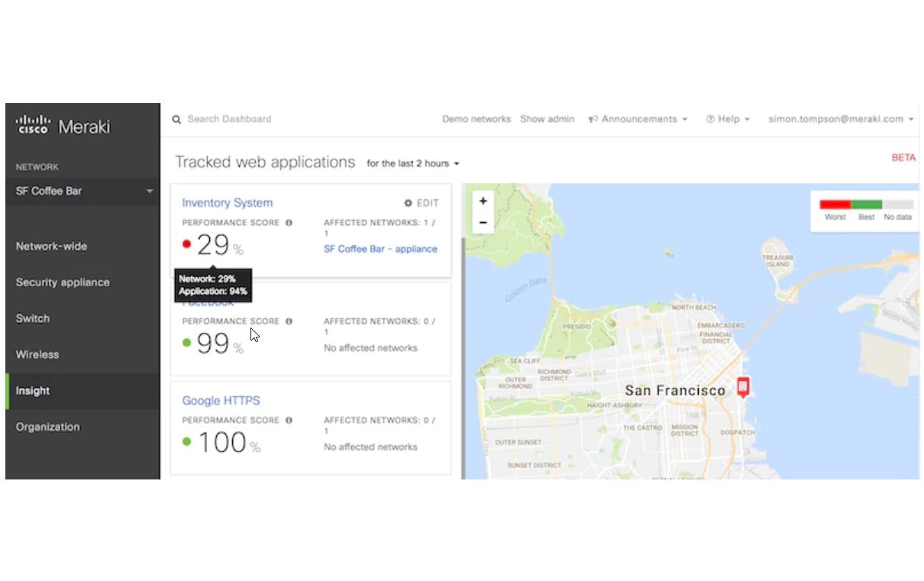Image resolution: width=924 pixels, height=581 pixels.
Task: Go to the Wireless section
Action: click(37, 354)
